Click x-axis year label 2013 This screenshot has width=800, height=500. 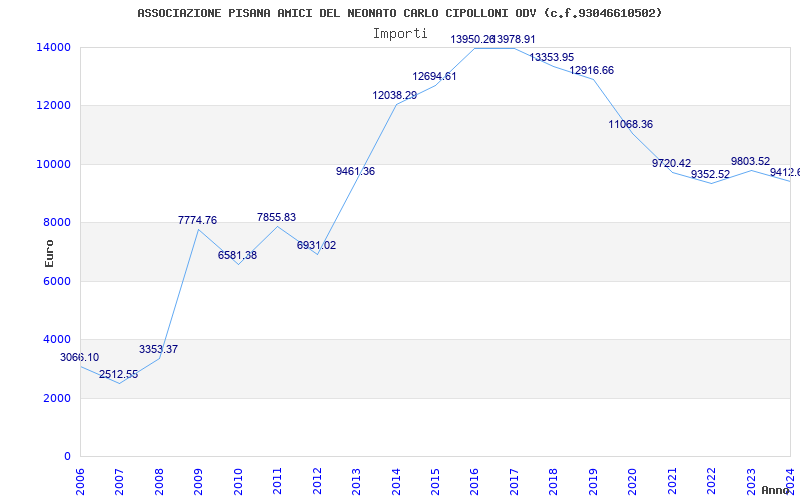356,481
